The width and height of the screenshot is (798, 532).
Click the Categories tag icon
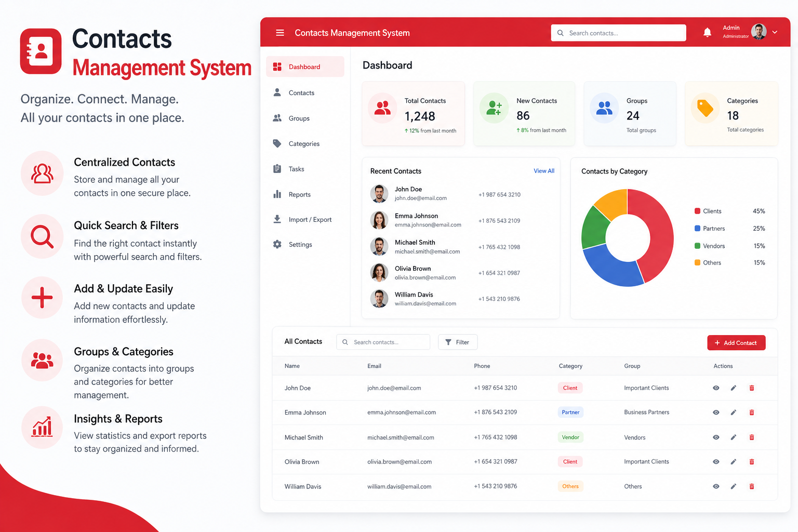[x=705, y=108]
